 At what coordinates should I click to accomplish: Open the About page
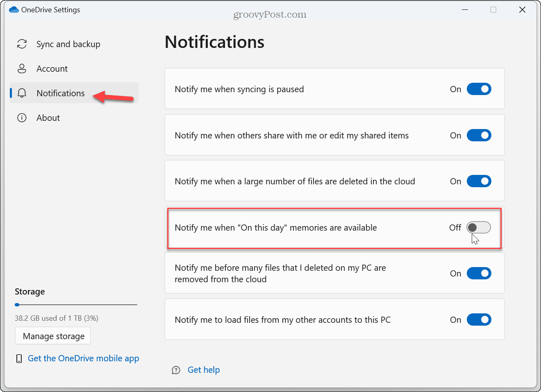click(x=48, y=118)
